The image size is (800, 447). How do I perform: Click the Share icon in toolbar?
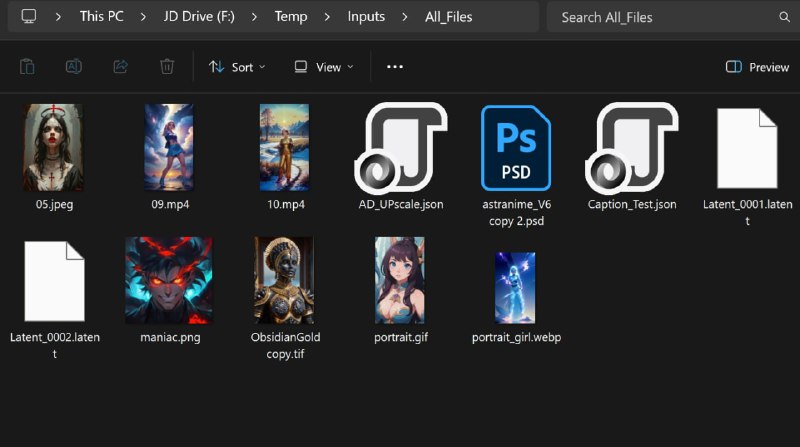[x=120, y=67]
